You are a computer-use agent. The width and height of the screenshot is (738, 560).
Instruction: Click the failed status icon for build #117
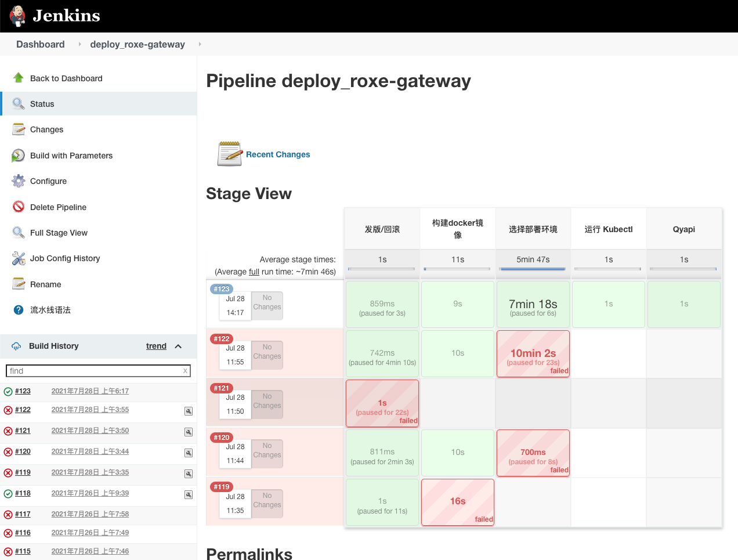coord(8,515)
